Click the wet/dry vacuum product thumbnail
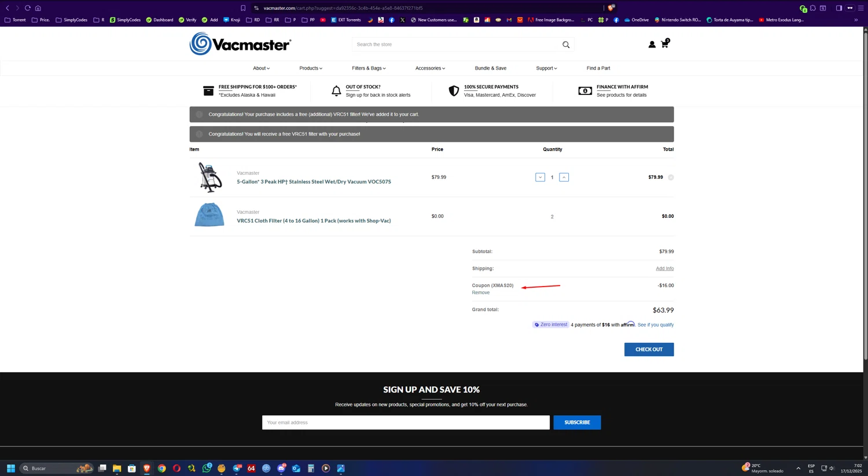The width and height of the screenshot is (868, 476). pos(209,177)
